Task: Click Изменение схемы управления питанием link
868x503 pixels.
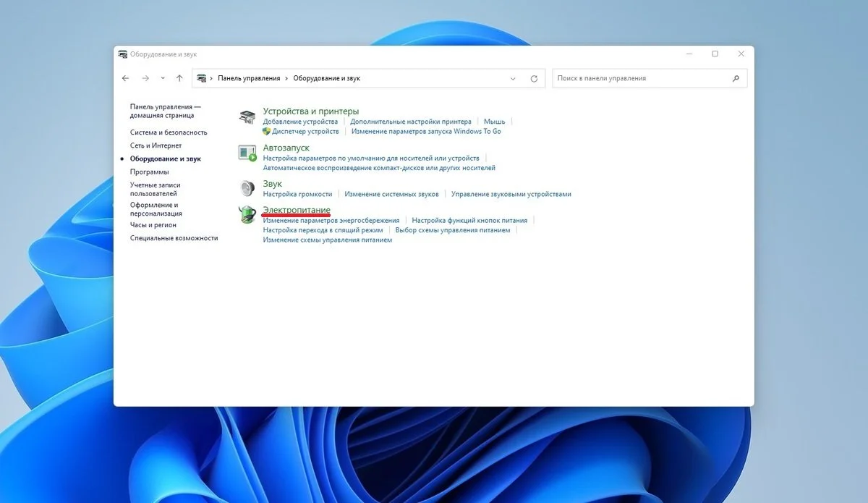Action: 328,240
